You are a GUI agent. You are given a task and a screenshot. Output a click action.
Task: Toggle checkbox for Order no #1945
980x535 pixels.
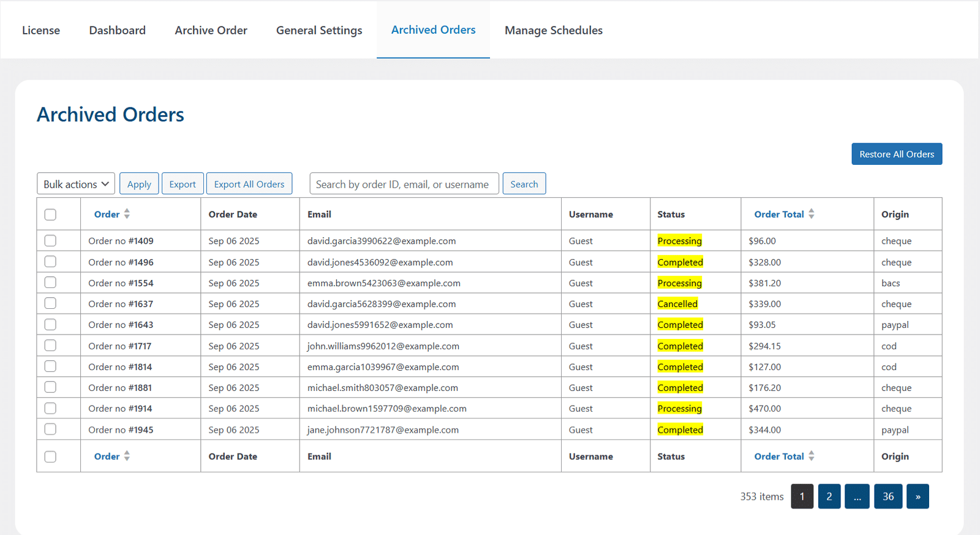tap(50, 430)
